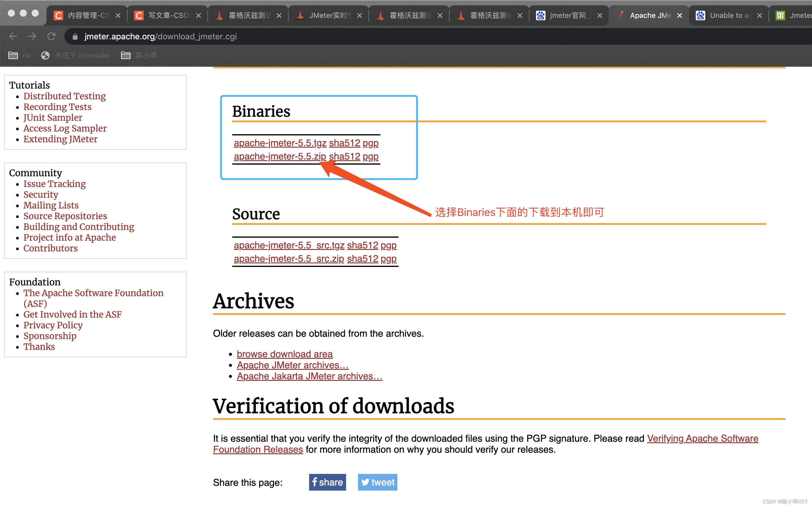The width and height of the screenshot is (812, 507).
Task: Open sha512 for source tgz
Action: 362,245
